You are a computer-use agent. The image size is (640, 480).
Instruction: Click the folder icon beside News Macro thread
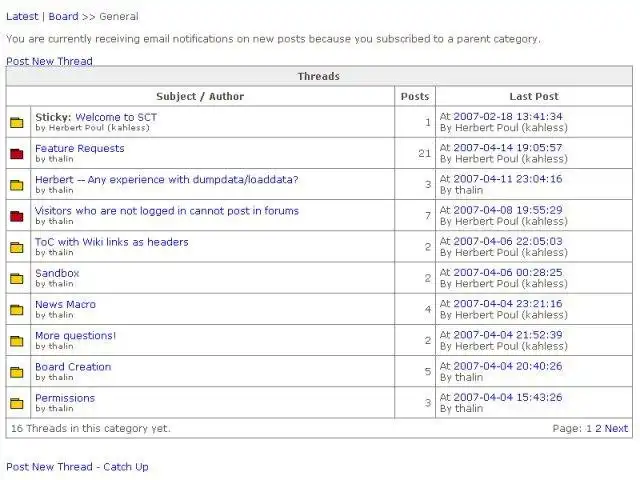17,310
